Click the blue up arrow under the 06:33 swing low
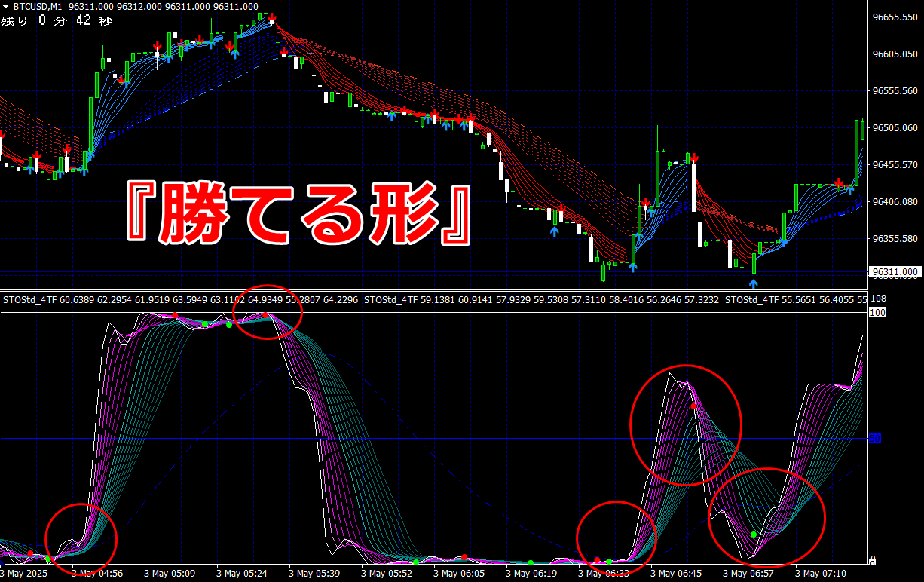 (x=632, y=266)
